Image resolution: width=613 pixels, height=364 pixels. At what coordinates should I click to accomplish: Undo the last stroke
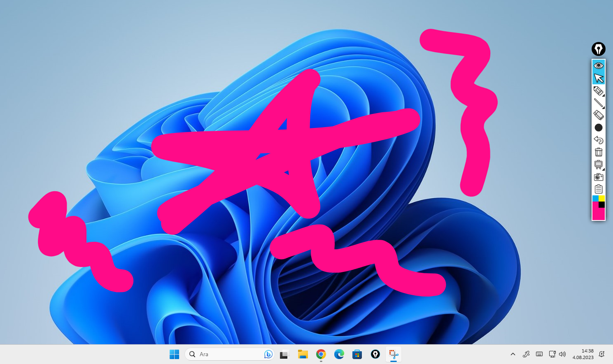[599, 140]
